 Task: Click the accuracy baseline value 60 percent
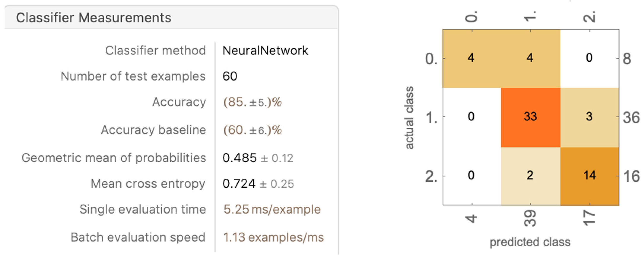click(x=252, y=130)
